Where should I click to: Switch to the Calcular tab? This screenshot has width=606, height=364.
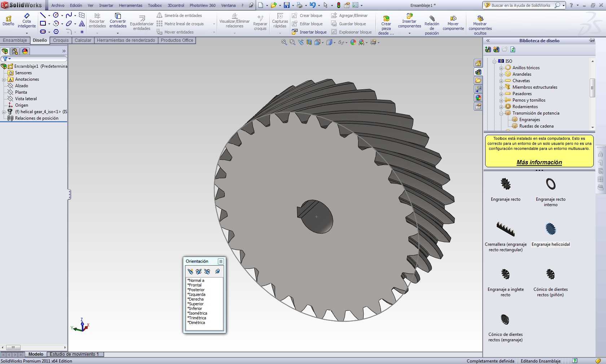click(x=83, y=40)
